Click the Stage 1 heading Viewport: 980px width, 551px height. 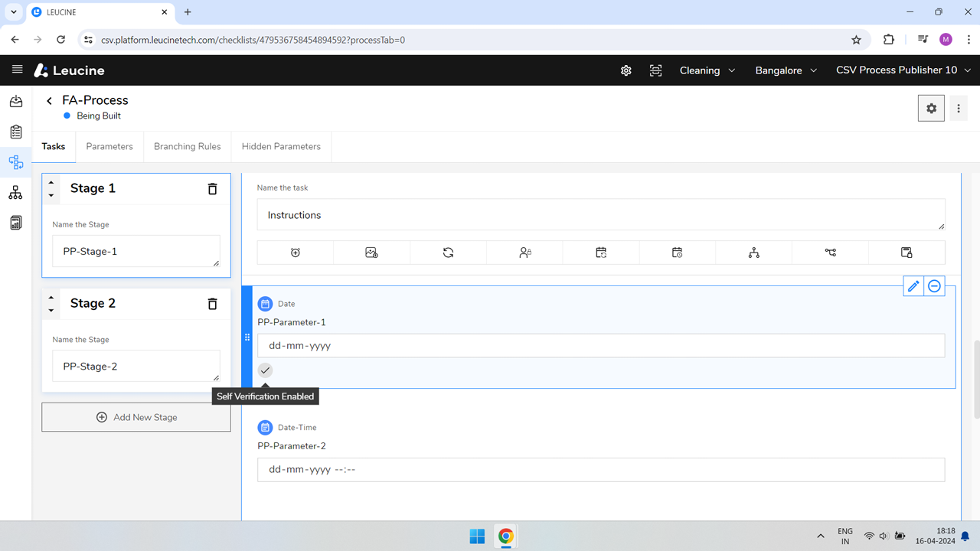point(93,188)
